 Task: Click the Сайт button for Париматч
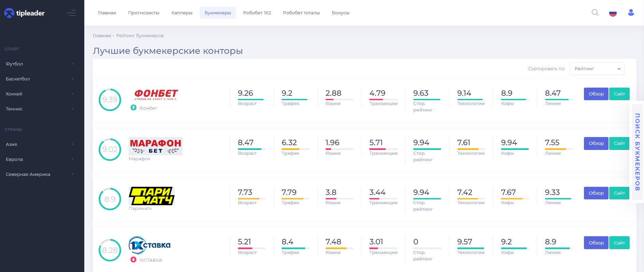coord(619,193)
